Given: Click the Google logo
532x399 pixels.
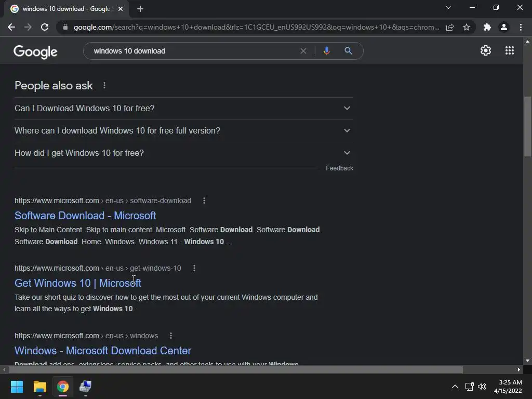Looking at the screenshot, I should (x=35, y=52).
